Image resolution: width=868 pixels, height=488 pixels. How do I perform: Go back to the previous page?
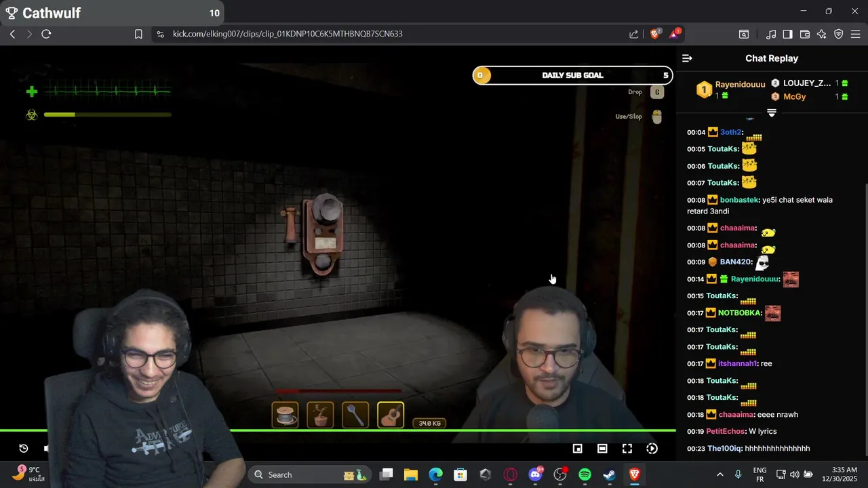(x=12, y=34)
